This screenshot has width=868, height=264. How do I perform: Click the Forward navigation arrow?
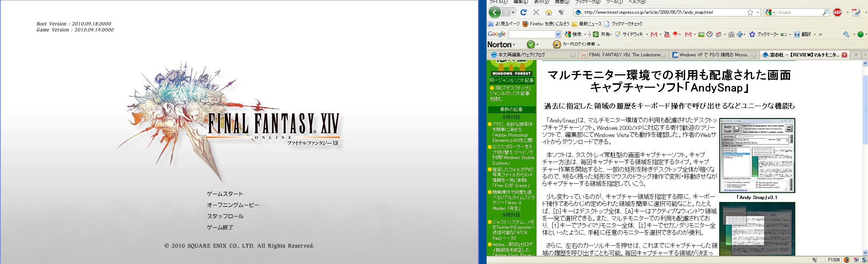click(x=506, y=12)
